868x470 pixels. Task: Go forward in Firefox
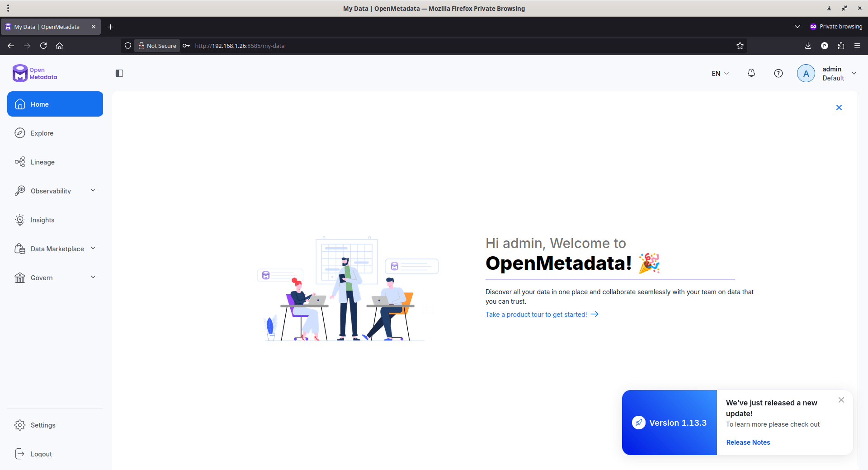(27, 46)
